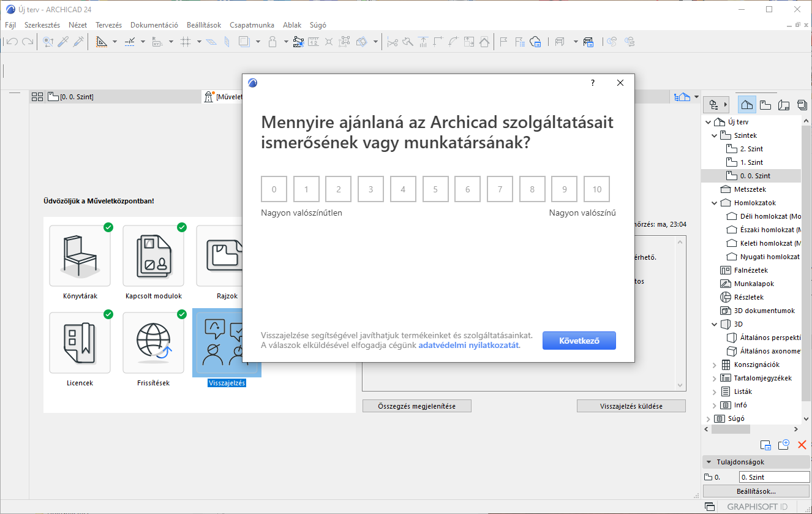Open the Project Map navigator icon
Viewport: 812px width, 514px height.
pyautogui.click(x=746, y=104)
